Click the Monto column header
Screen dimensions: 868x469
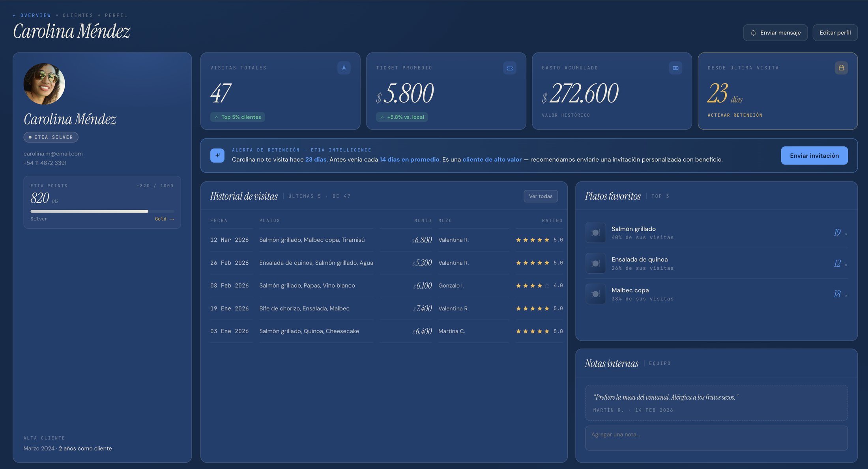click(x=423, y=220)
